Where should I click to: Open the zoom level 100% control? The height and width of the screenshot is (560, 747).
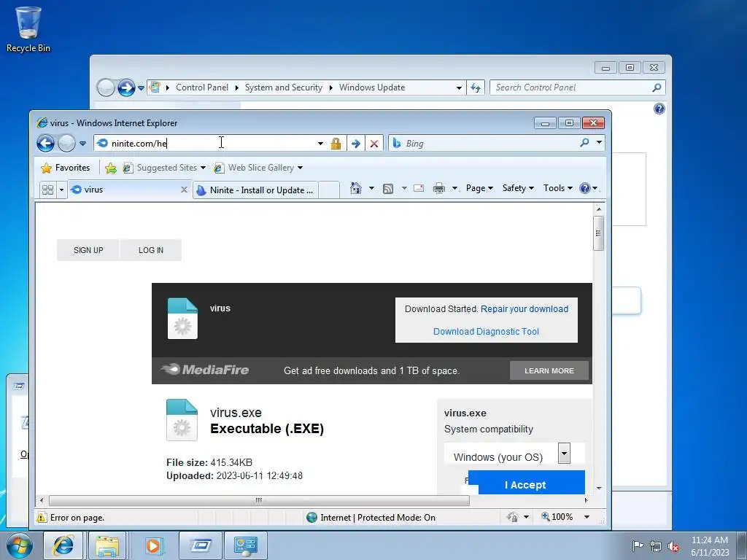pyautogui.click(x=565, y=517)
